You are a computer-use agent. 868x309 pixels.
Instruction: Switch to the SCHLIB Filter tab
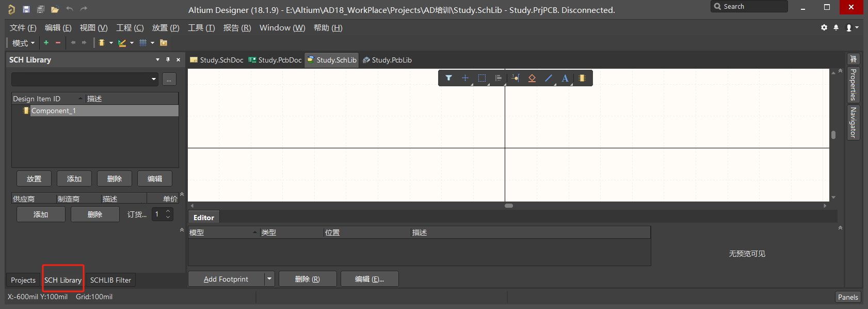[x=110, y=280]
